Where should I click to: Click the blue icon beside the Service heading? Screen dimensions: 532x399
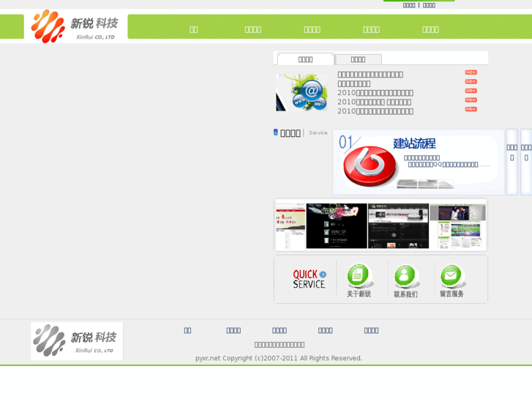click(x=275, y=132)
